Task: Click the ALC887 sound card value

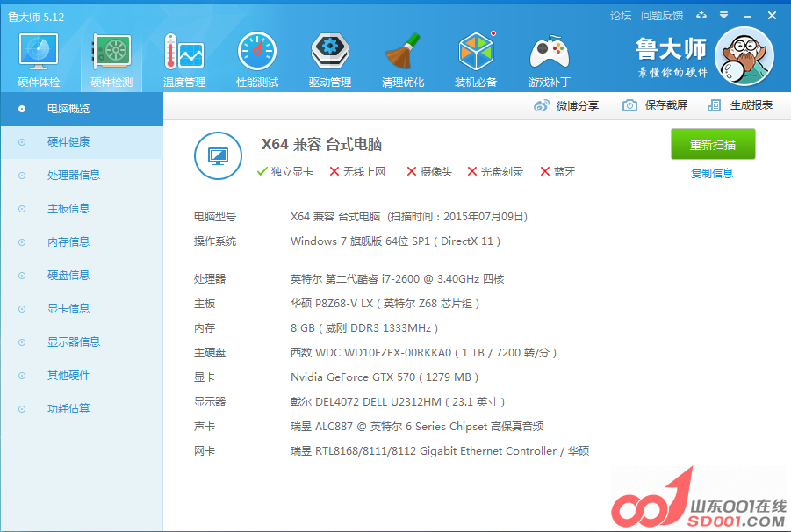Action: [x=417, y=427]
